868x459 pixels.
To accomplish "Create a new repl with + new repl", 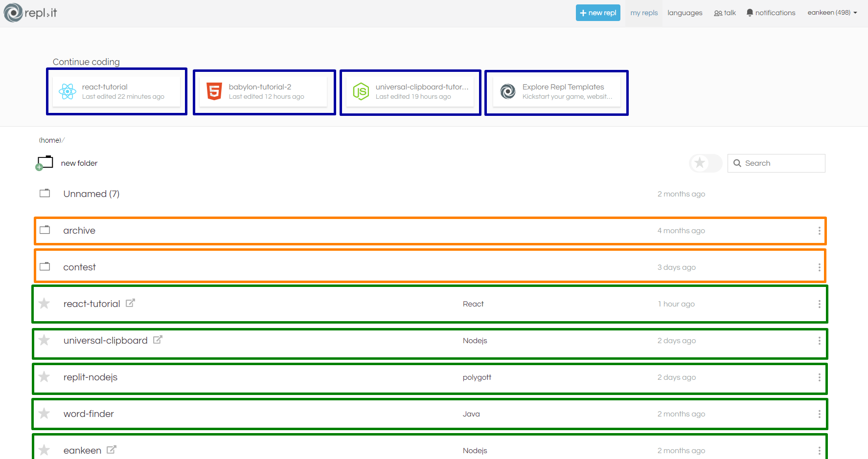I will point(598,13).
